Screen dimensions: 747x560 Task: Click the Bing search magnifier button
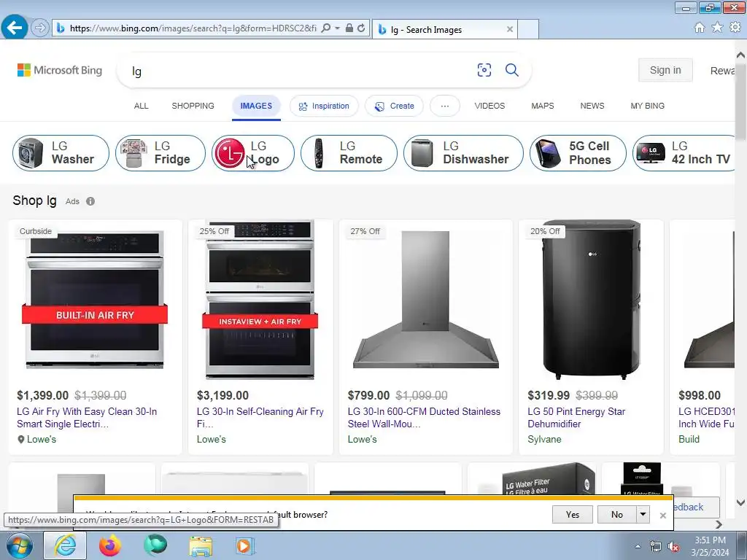tap(511, 70)
